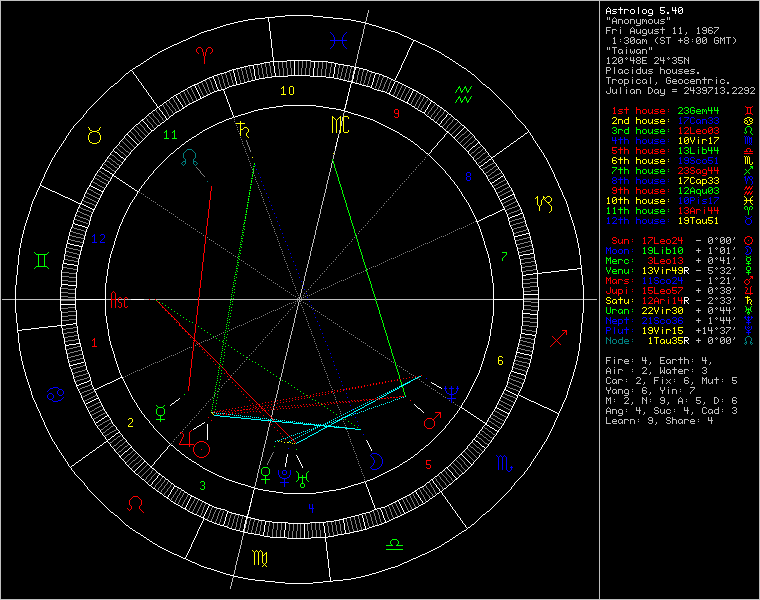Click the blue Neptune trident glyph in chart
760x600 pixels.
coord(451,394)
